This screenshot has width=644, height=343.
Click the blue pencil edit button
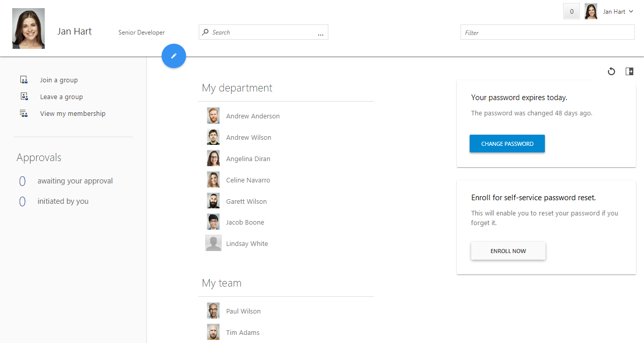click(x=174, y=56)
